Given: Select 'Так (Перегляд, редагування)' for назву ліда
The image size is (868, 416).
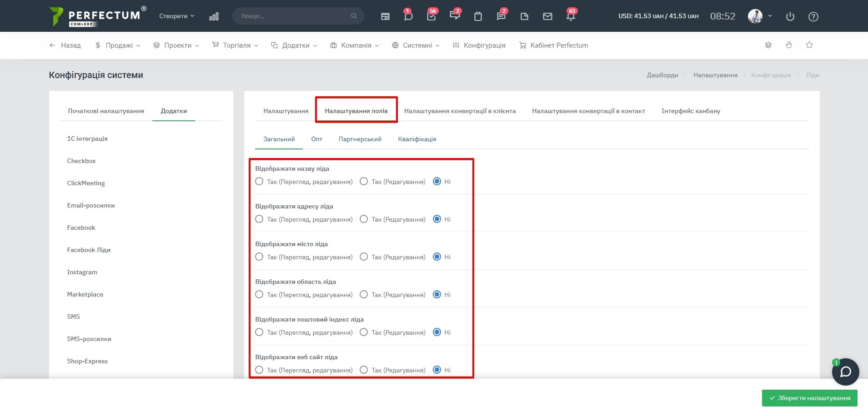Looking at the screenshot, I should 259,182.
